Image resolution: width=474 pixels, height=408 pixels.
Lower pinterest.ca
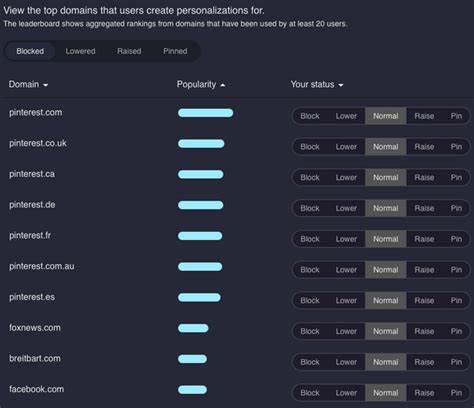point(346,177)
